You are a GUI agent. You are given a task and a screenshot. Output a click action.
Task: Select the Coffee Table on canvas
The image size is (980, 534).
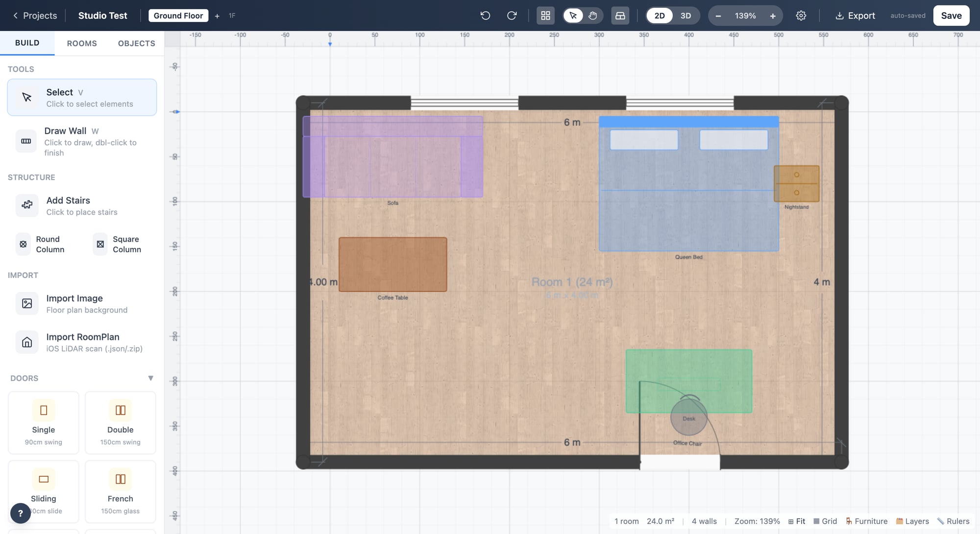392,264
